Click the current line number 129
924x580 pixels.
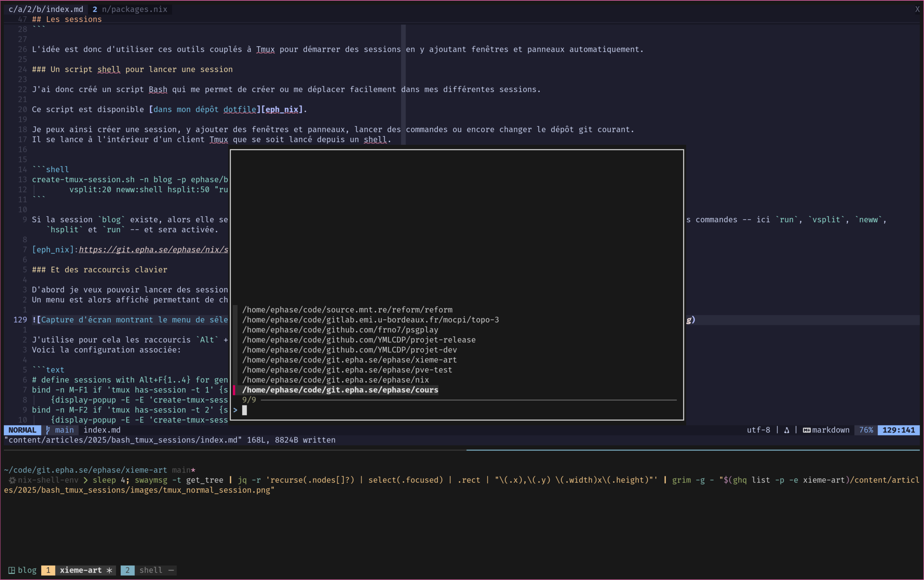coord(20,320)
